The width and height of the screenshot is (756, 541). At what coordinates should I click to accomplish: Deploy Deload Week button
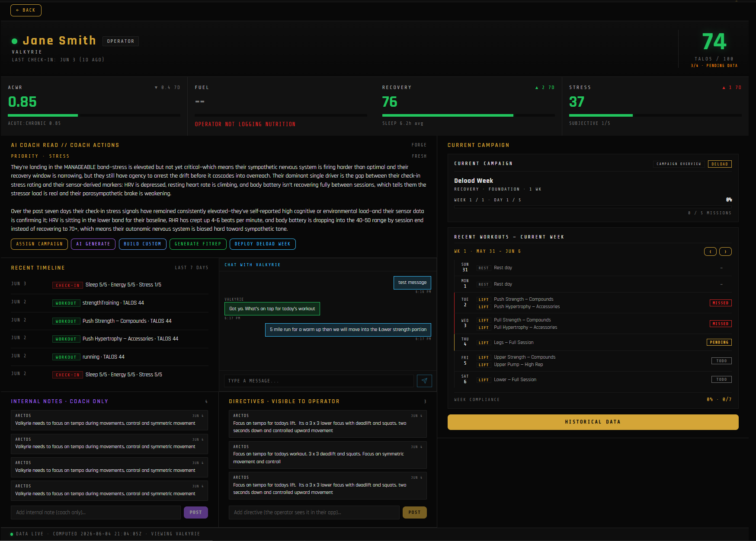(x=263, y=244)
